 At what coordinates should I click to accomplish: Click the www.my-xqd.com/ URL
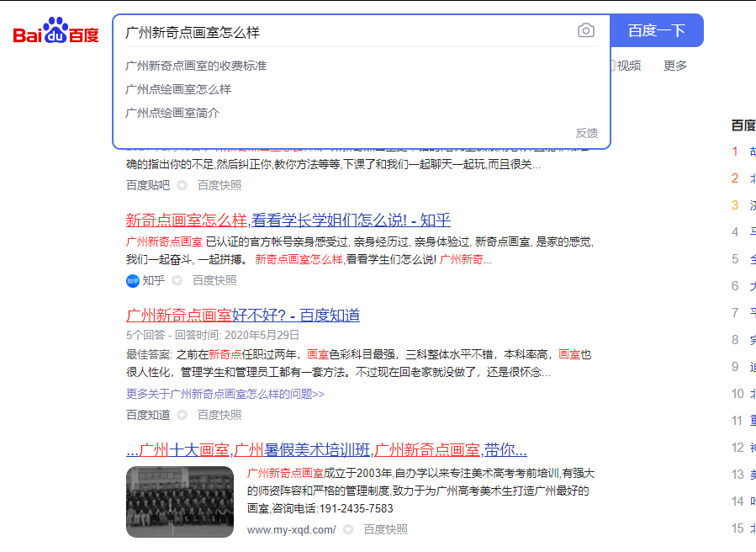tap(292, 530)
